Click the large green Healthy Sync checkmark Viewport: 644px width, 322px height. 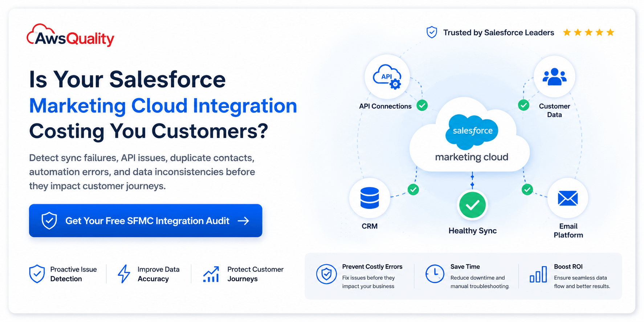point(472,205)
